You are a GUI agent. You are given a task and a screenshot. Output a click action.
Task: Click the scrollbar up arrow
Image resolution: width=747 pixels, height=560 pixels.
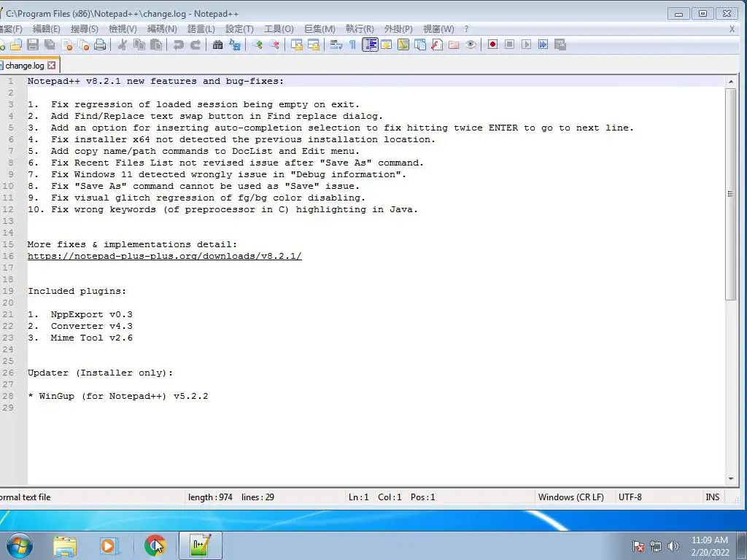731,82
